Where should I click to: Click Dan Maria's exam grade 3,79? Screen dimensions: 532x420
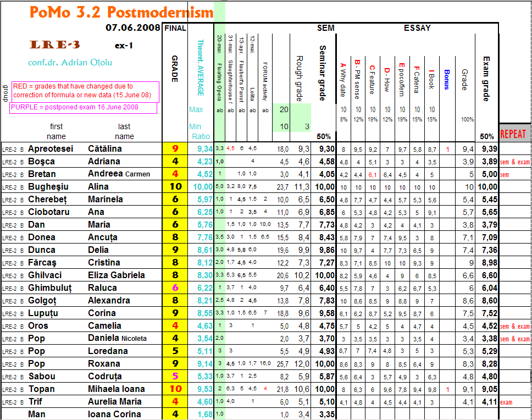490,225
